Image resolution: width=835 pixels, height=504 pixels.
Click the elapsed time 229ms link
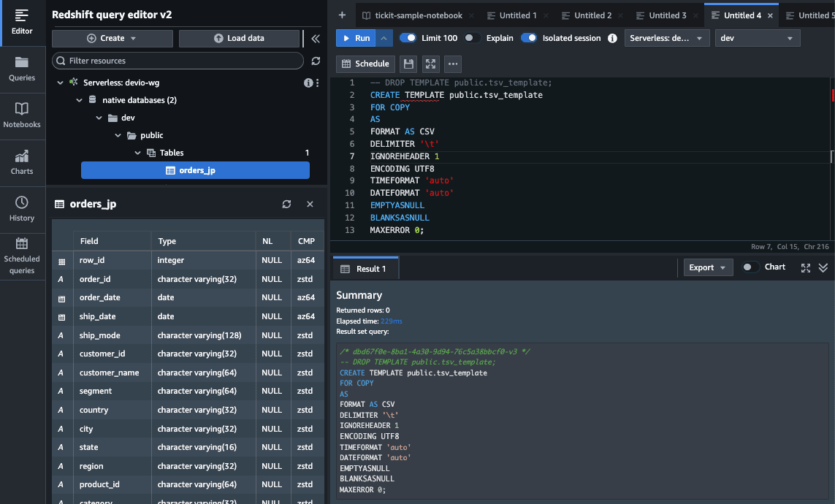coord(392,321)
